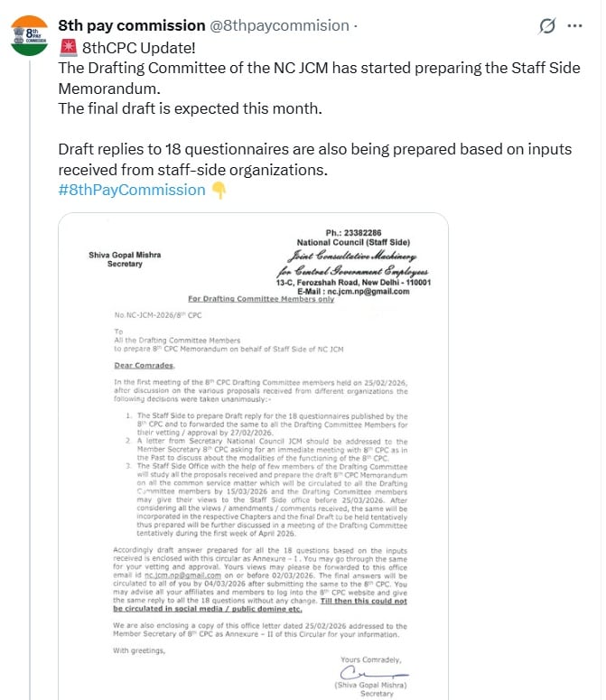Open the three-dot More options menu
Viewport: 606px width, 700px height.
(574, 25)
